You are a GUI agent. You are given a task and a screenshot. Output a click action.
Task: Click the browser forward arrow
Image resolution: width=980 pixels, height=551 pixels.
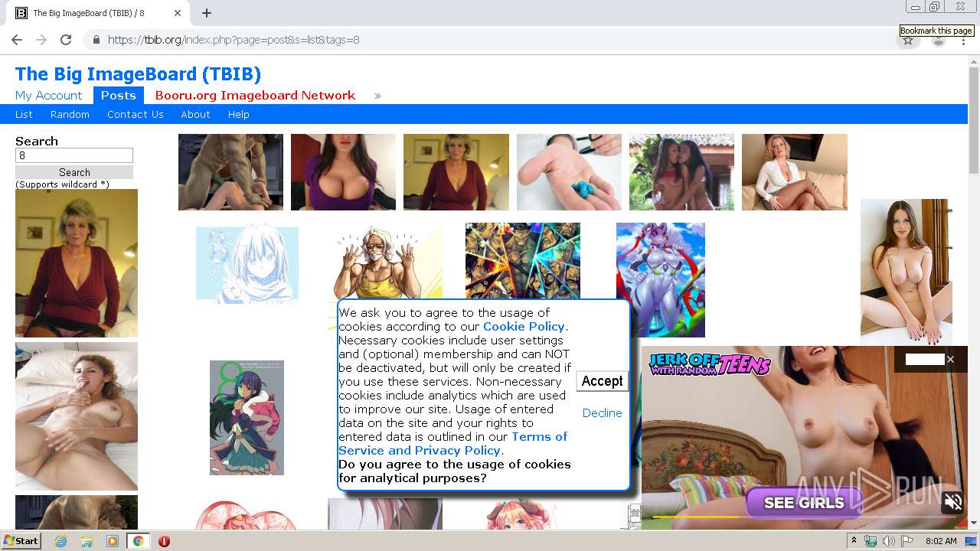[41, 40]
